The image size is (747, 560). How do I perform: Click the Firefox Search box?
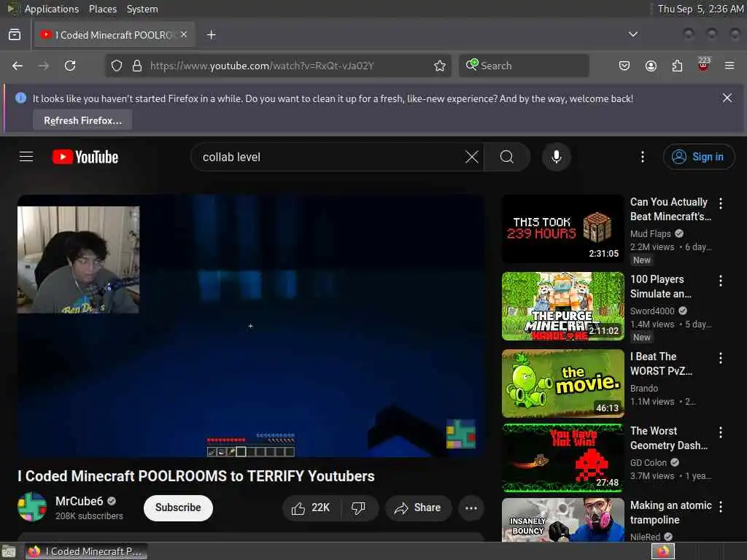coord(524,66)
